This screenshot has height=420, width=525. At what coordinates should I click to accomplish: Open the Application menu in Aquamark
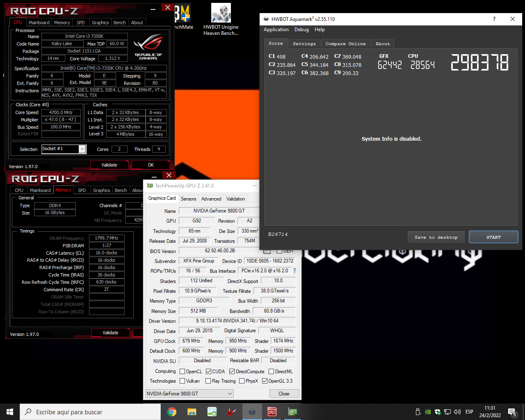pyautogui.click(x=276, y=30)
